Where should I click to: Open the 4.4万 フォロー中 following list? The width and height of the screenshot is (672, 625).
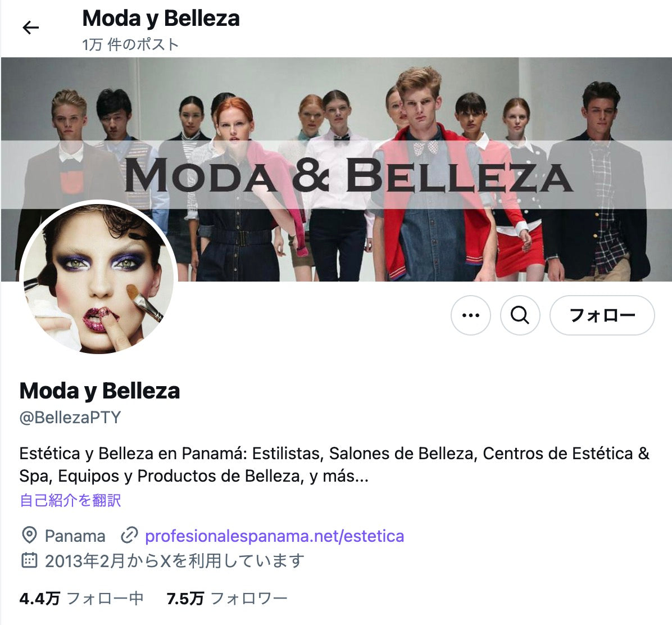(x=81, y=599)
